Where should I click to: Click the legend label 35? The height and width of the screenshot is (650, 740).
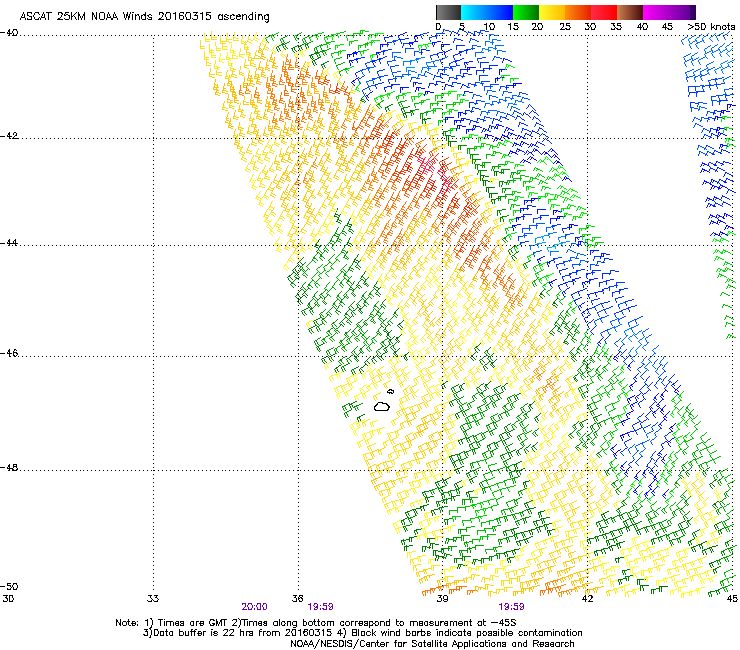click(x=616, y=27)
